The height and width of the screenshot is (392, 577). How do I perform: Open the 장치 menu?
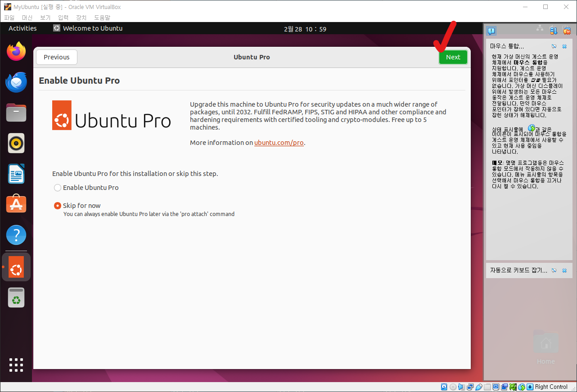pyautogui.click(x=81, y=18)
